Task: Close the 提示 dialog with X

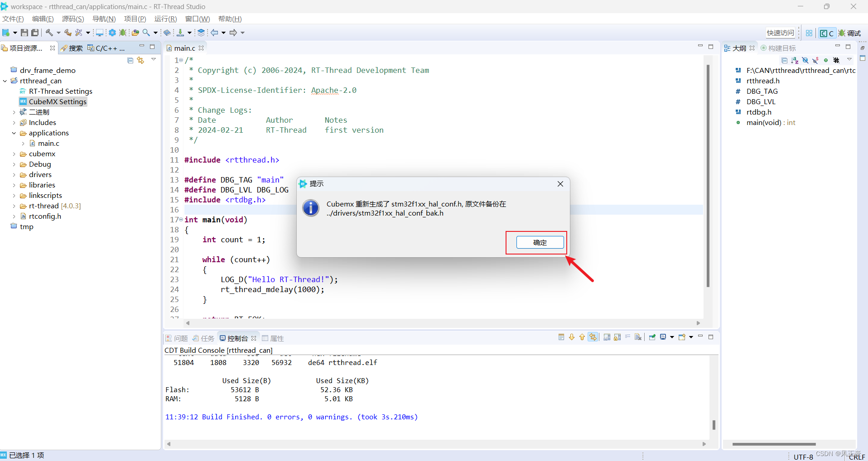Action: 560,184
